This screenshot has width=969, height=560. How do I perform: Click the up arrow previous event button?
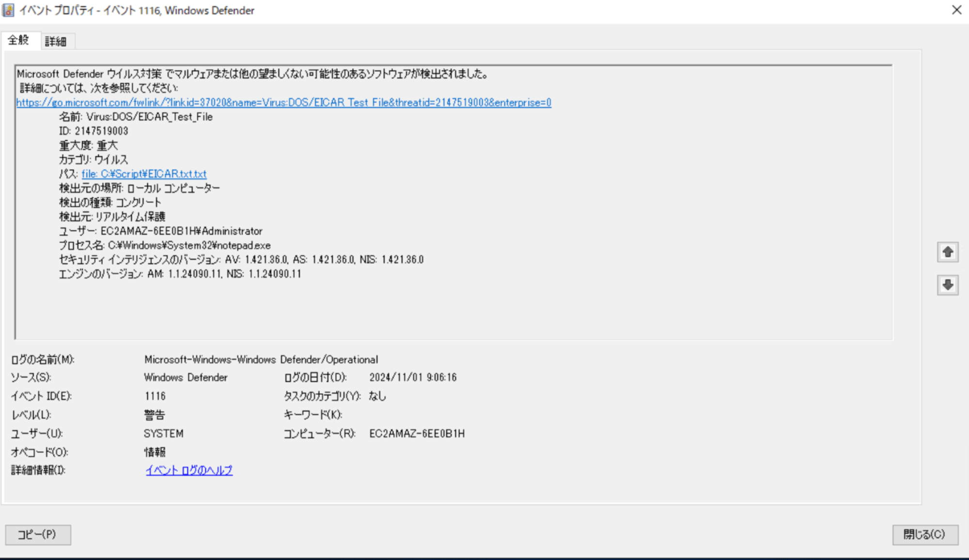[948, 252]
